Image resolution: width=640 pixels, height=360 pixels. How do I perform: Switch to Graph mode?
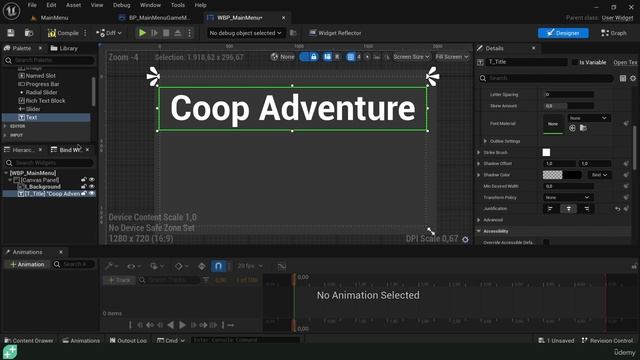click(x=613, y=33)
